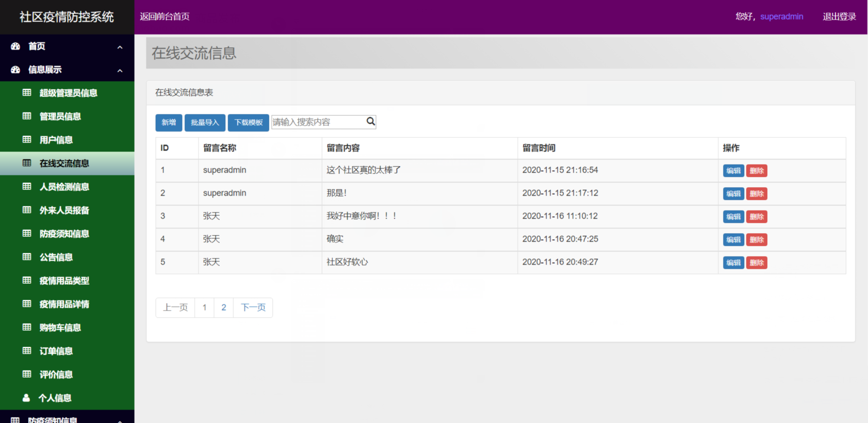The width and height of the screenshot is (868, 423).
Task: Edit the 那是! message row
Action: (x=733, y=194)
